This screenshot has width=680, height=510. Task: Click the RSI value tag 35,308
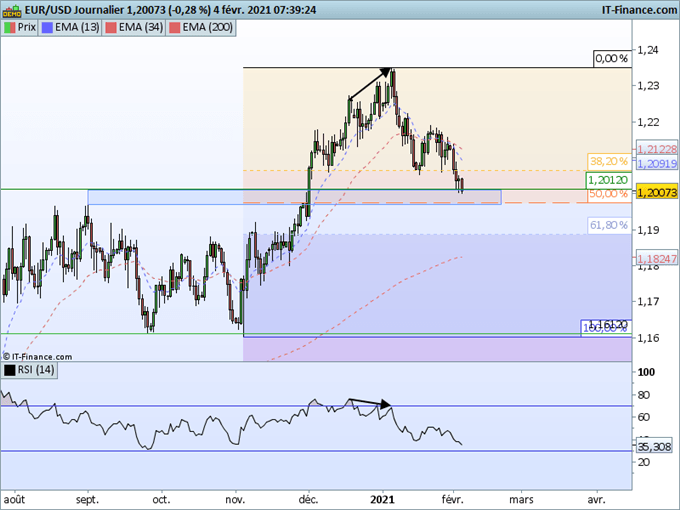[654, 447]
